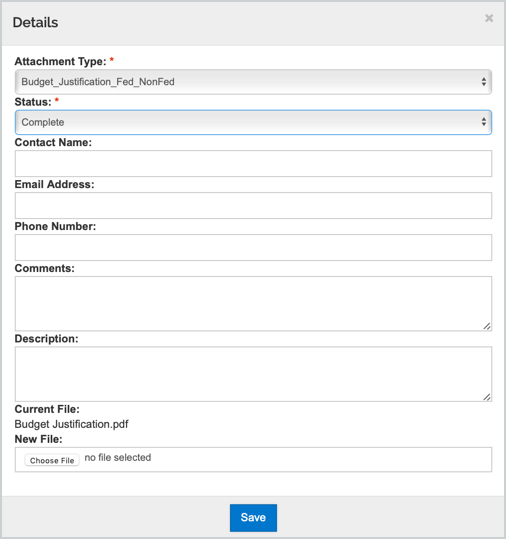Click into the Email Address field
Viewport: 506px width, 539px height.
(x=253, y=206)
